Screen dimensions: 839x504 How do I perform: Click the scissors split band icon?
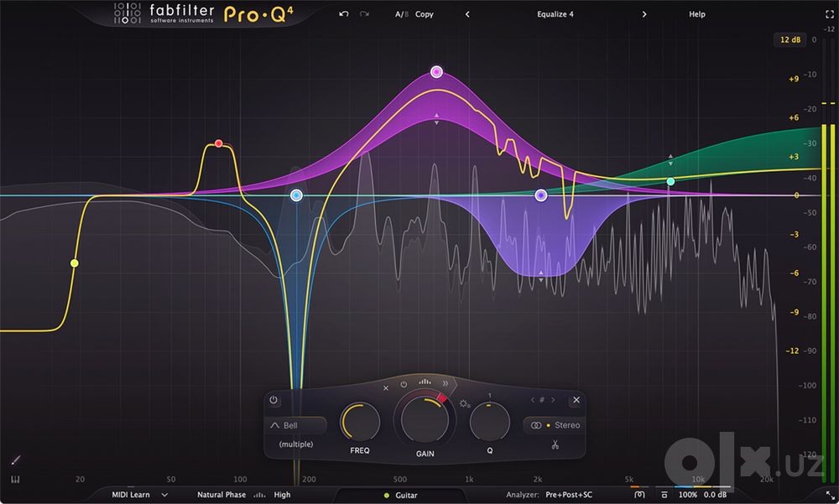click(x=555, y=444)
